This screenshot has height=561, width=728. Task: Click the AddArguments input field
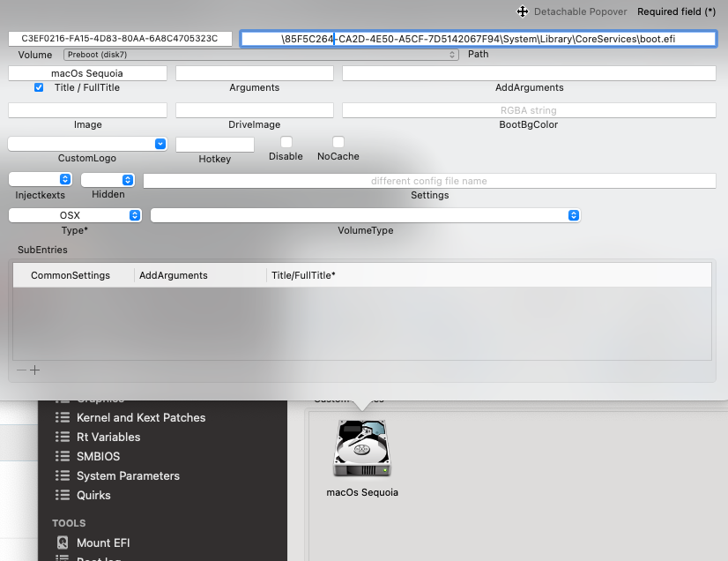[x=530, y=73]
